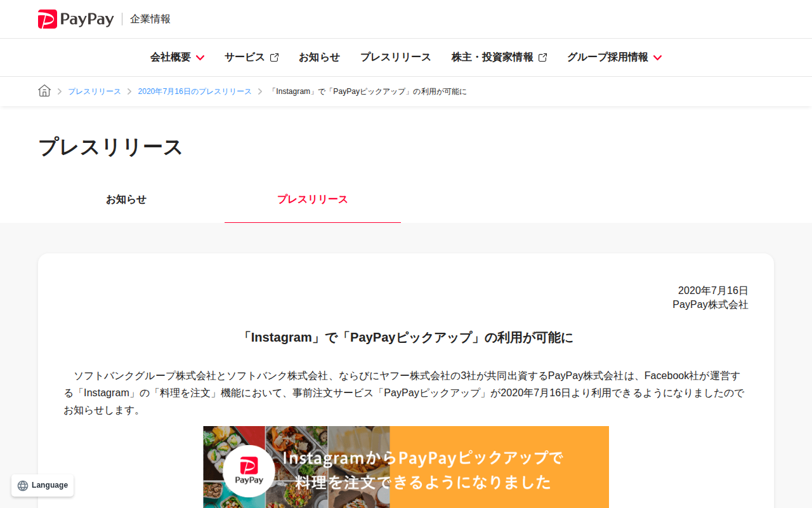Click the article headline about Instagram and PayPayピックアップ
The height and width of the screenshot is (508, 812).
[406, 337]
